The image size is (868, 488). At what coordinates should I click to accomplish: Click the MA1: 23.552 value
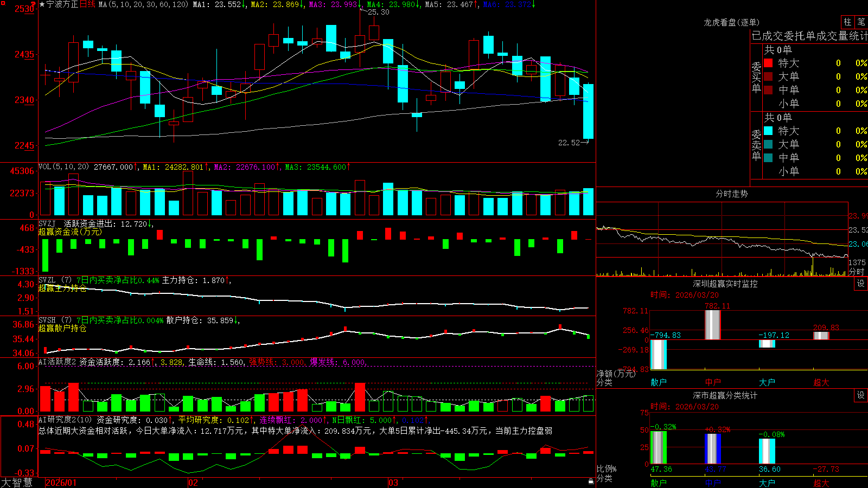(x=219, y=4)
